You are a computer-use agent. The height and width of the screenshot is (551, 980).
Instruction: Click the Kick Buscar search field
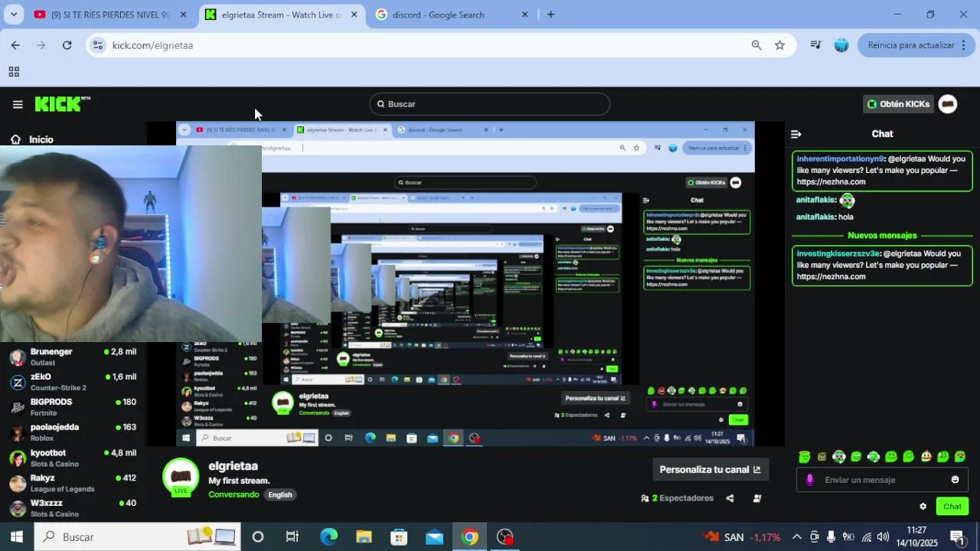click(490, 104)
